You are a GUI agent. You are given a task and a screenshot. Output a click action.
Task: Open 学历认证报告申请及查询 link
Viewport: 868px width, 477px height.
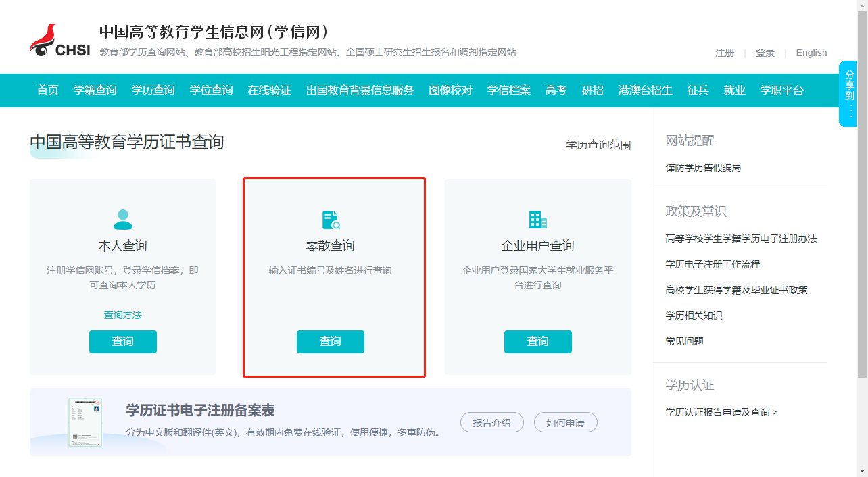722,412
